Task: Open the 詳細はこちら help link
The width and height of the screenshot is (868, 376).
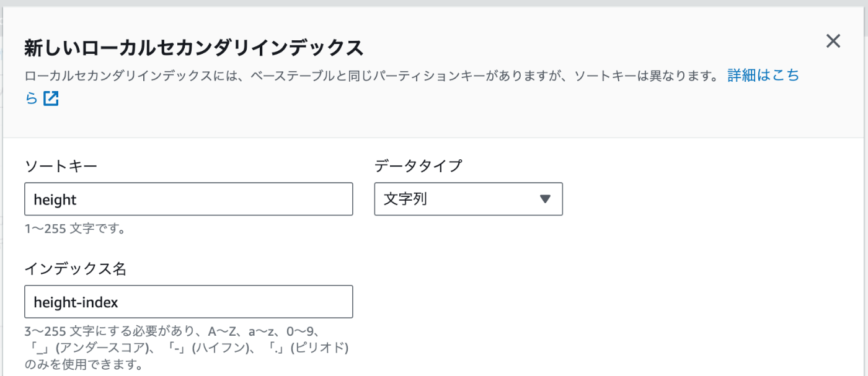Action: [x=763, y=76]
